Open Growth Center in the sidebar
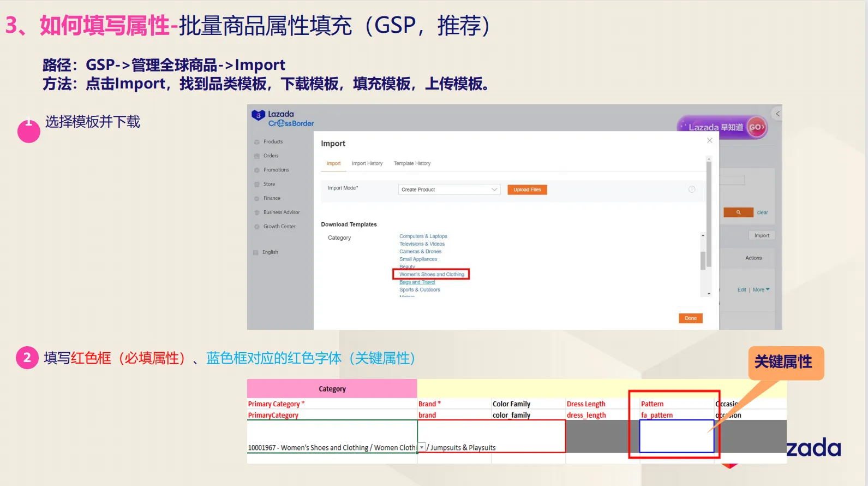 [x=279, y=227]
